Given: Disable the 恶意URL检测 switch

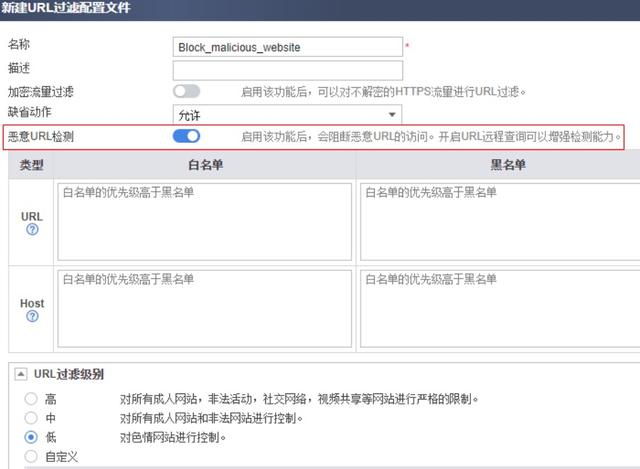Looking at the screenshot, I should click(187, 136).
